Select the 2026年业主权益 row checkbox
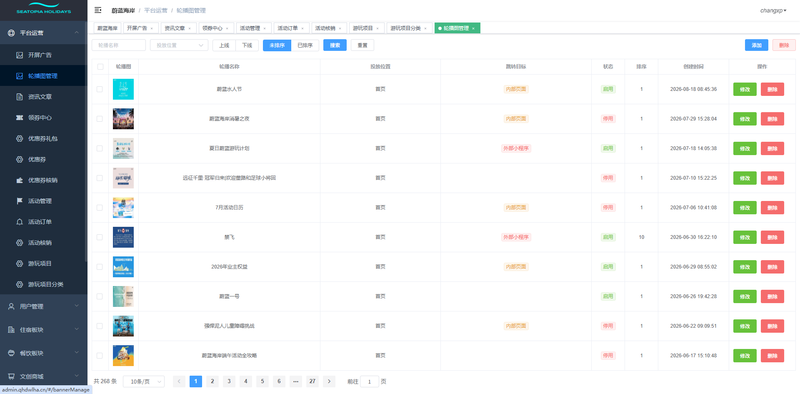 (x=100, y=266)
